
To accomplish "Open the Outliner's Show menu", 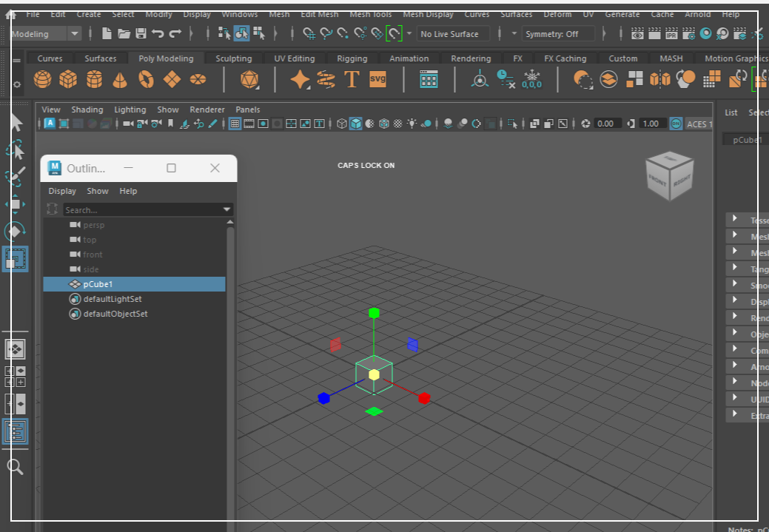I will [97, 191].
